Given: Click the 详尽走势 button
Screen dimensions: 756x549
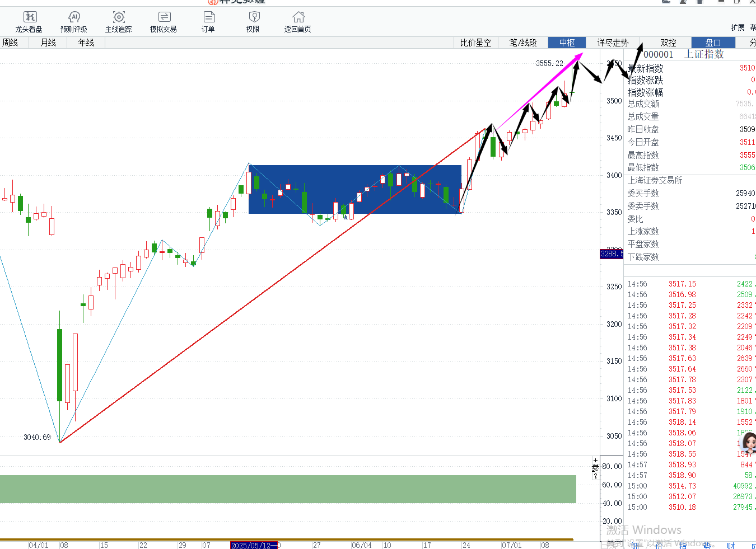Looking at the screenshot, I should [x=613, y=43].
